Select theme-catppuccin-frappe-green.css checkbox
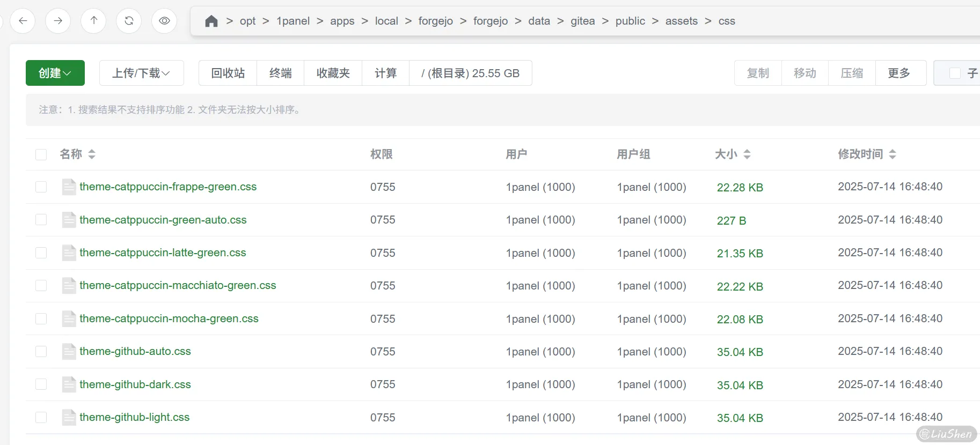This screenshot has width=980, height=445. click(41, 187)
